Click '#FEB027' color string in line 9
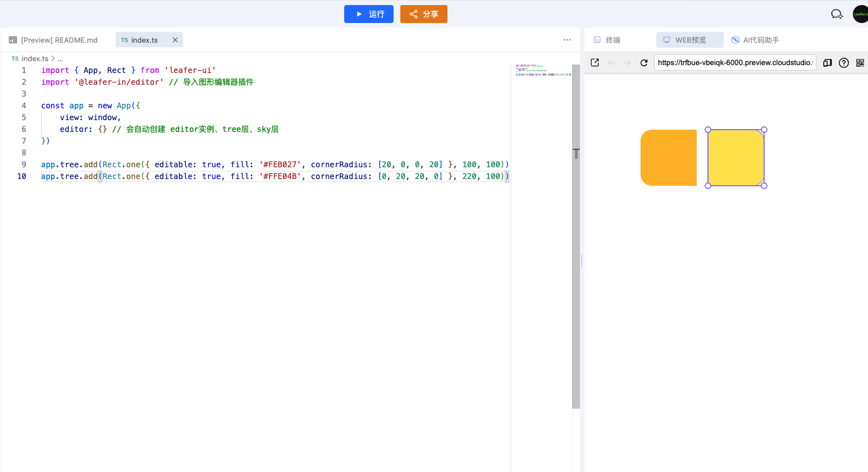The height and width of the screenshot is (472, 868). (280, 164)
